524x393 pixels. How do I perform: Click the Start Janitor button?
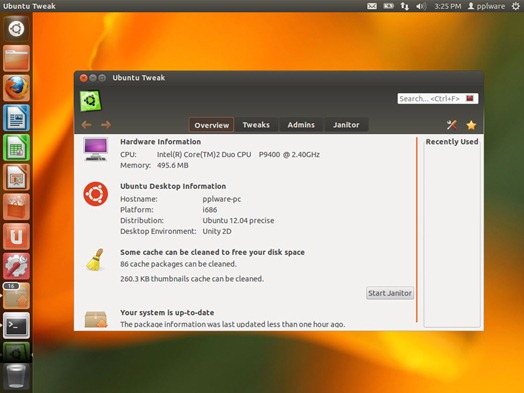[390, 293]
